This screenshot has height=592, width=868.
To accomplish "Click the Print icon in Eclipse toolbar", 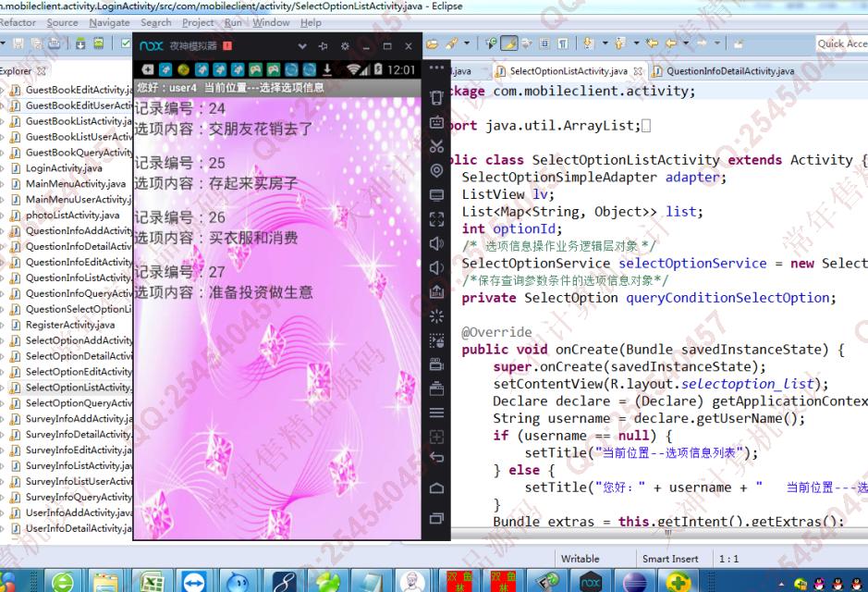I will click(x=55, y=43).
